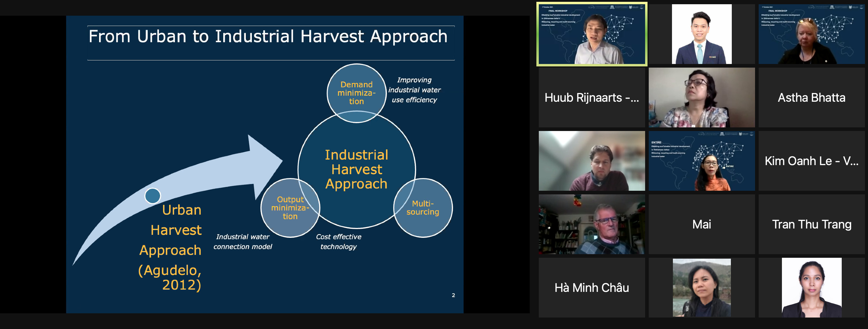The image size is (868, 329).
Task: Select the highlighted active speaker video tile
Action: click(x=592, y=34)
